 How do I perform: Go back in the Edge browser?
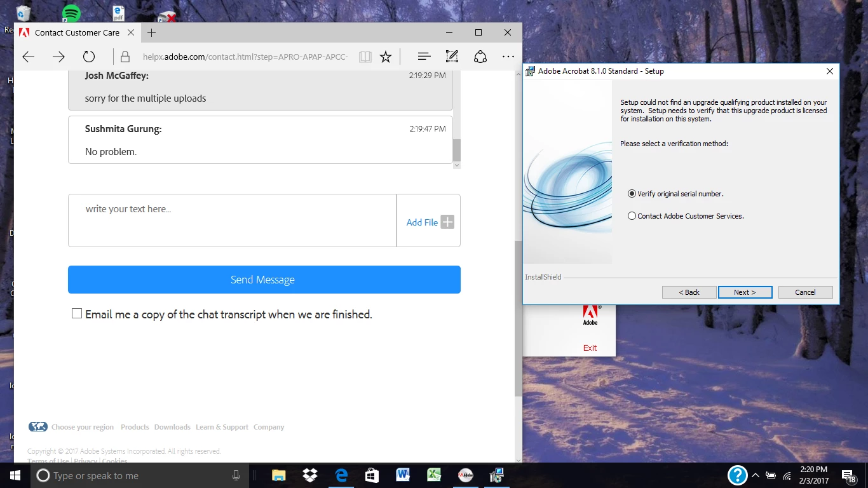29,57
